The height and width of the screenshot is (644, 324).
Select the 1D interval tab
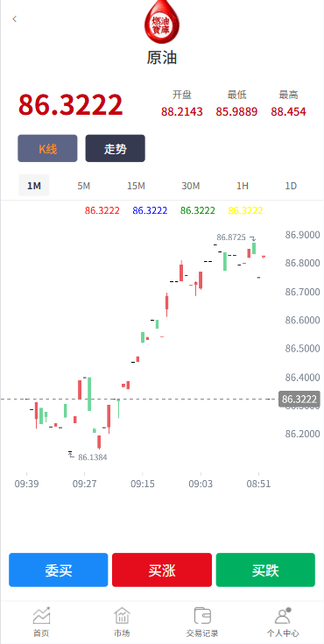pos(291,186)
